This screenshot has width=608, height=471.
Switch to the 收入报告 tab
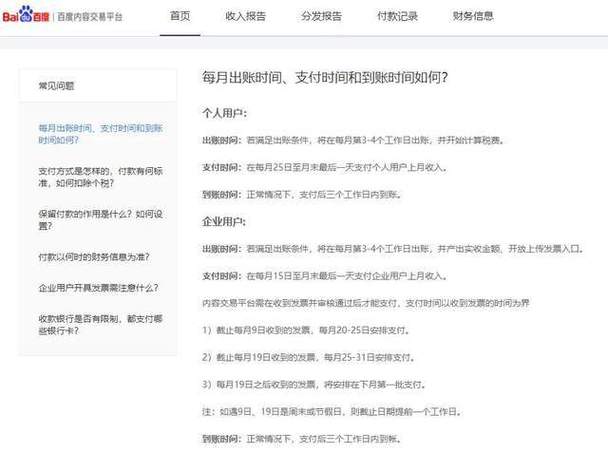245,16
